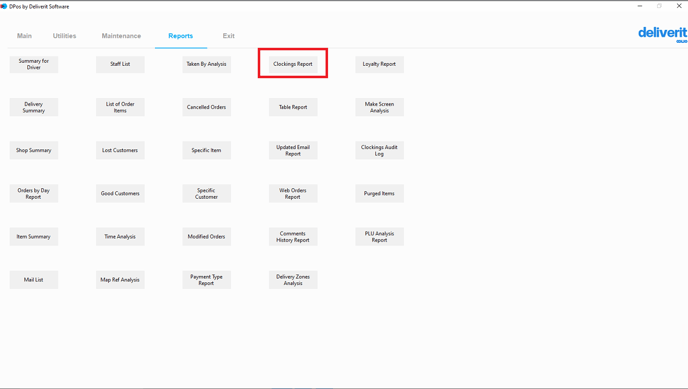Open the Loyalty Report
The height and width of the screenshot is (389, 688).
380,64
